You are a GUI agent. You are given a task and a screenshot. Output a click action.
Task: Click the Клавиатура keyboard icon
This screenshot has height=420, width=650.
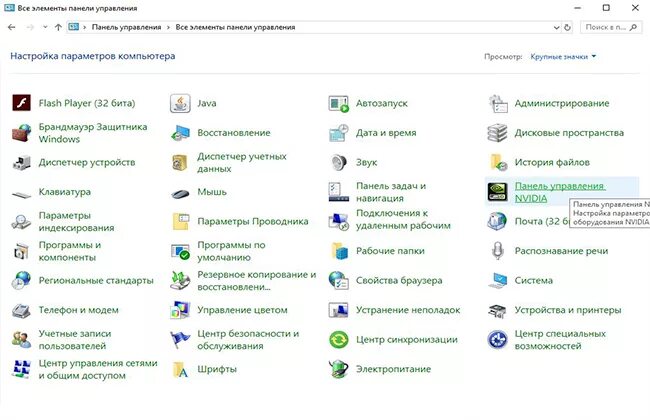click(x=21, y=194)
